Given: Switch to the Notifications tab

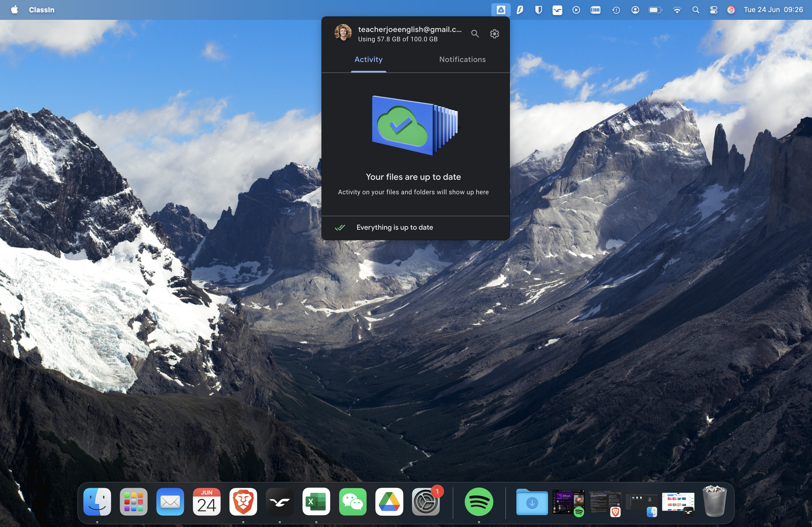Looking at the screenshot, I should click(462, 59).
